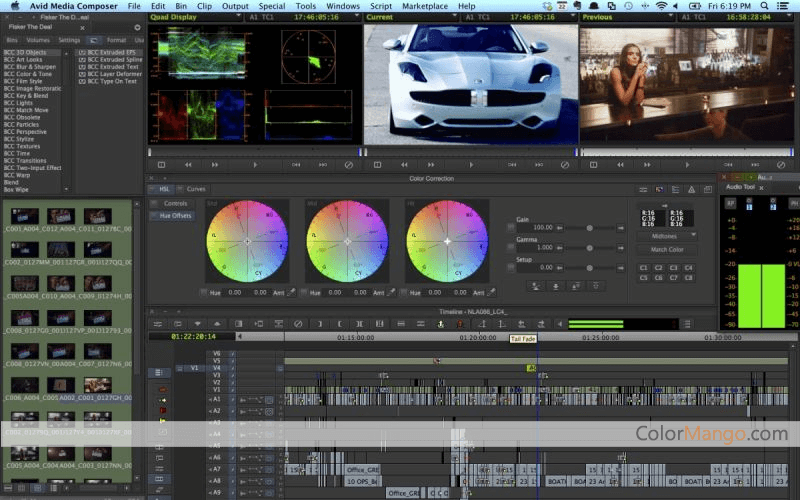
Task: Click play button under Quad Display monitor
Action: (x=255, y=164)
